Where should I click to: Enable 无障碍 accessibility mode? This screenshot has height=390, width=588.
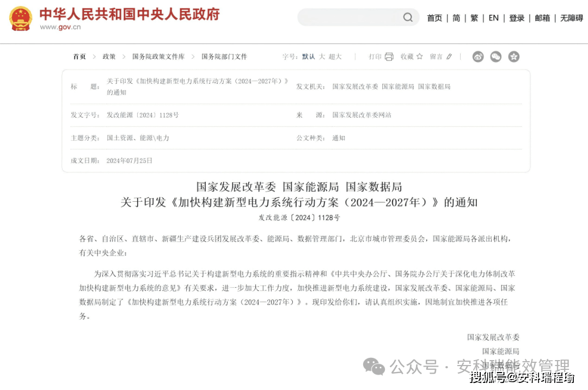571,18
